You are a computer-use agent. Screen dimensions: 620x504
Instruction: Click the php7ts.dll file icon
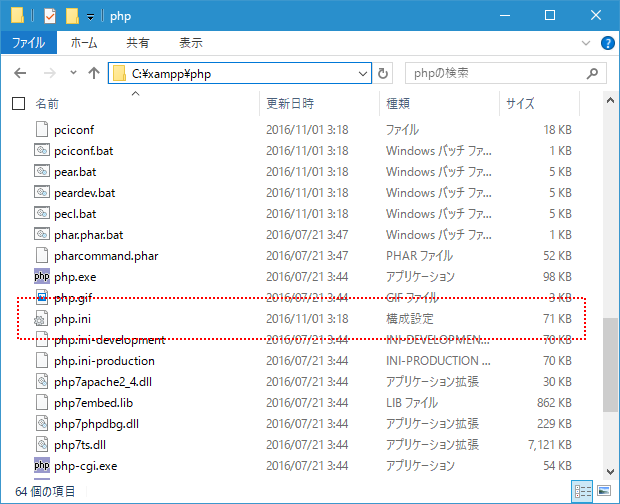[x=42, y=444]
